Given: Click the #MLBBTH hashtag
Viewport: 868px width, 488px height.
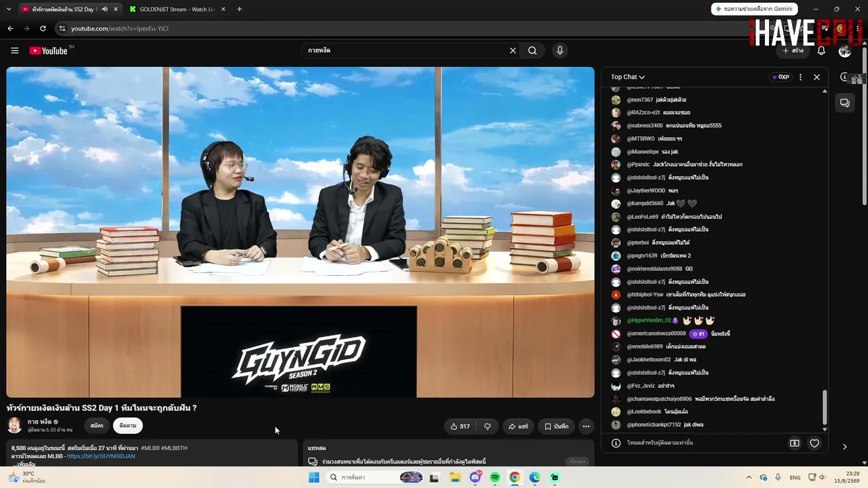Looking at the screenshot, I should click(x=174, y=448).
